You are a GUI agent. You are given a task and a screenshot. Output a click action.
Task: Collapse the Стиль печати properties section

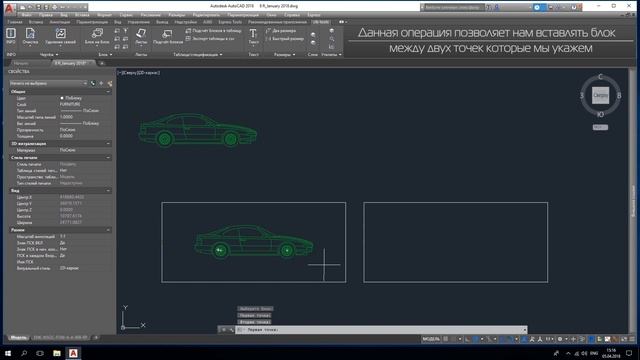[108, 158]
